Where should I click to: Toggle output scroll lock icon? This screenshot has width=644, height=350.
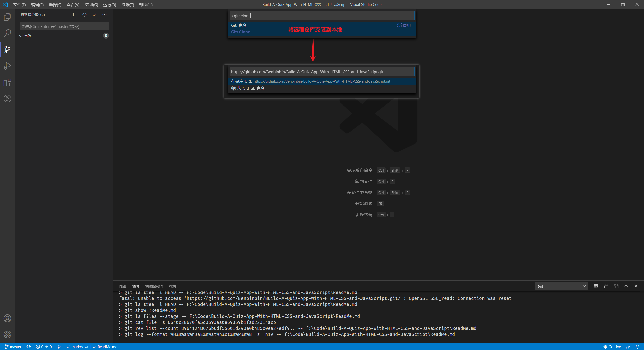click(606, 286)
